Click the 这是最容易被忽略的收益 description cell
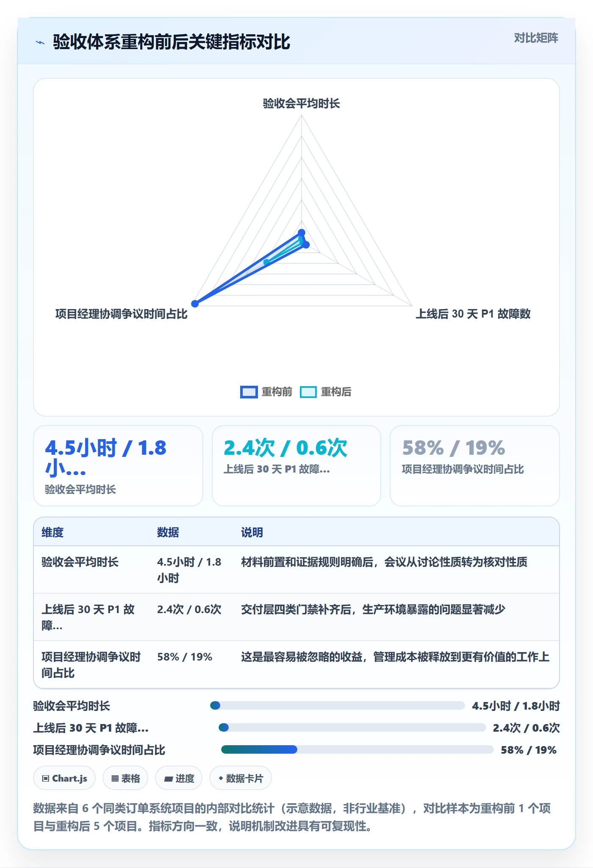Viewport: 593px width, 868px height. coord(395,657)
